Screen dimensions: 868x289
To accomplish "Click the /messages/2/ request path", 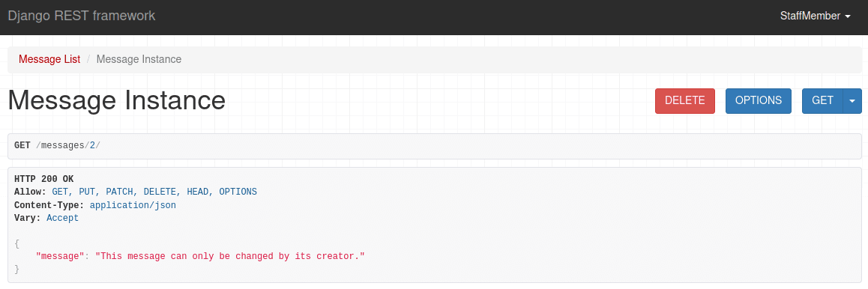I will click(67, 146).
